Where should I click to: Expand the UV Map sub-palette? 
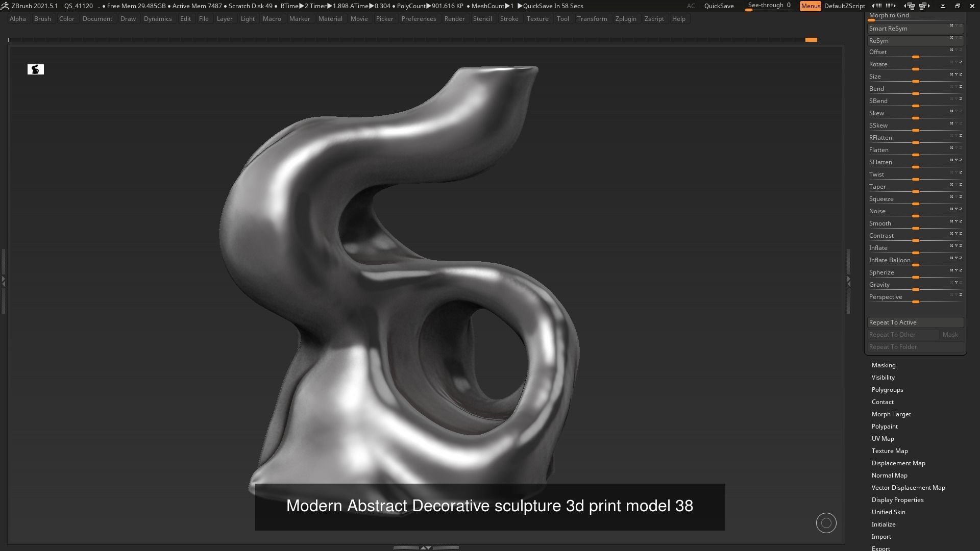[x=883, y=439]
